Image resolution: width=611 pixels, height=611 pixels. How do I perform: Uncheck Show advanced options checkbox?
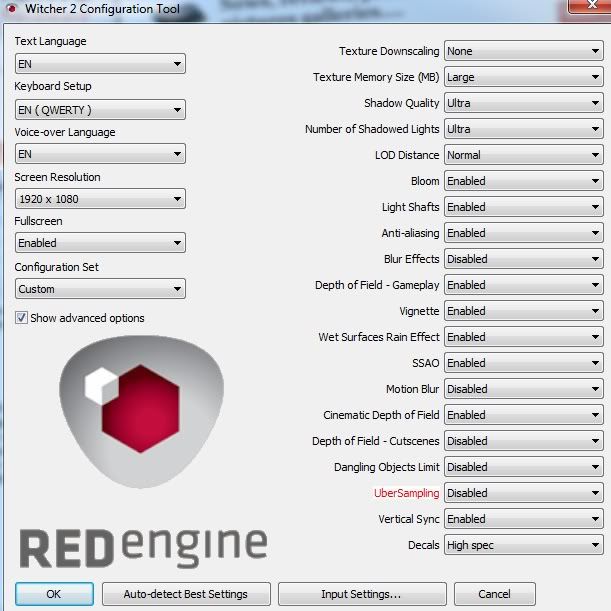point(21,318)
